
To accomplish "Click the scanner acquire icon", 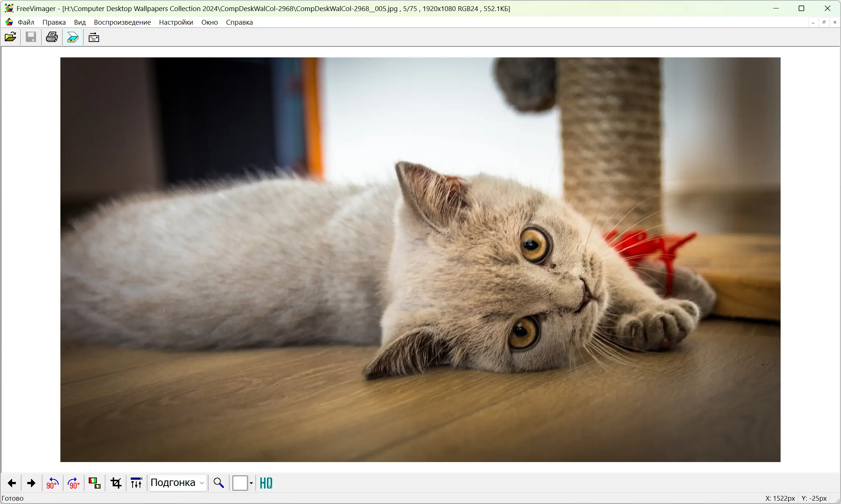I will pos(73,37).
